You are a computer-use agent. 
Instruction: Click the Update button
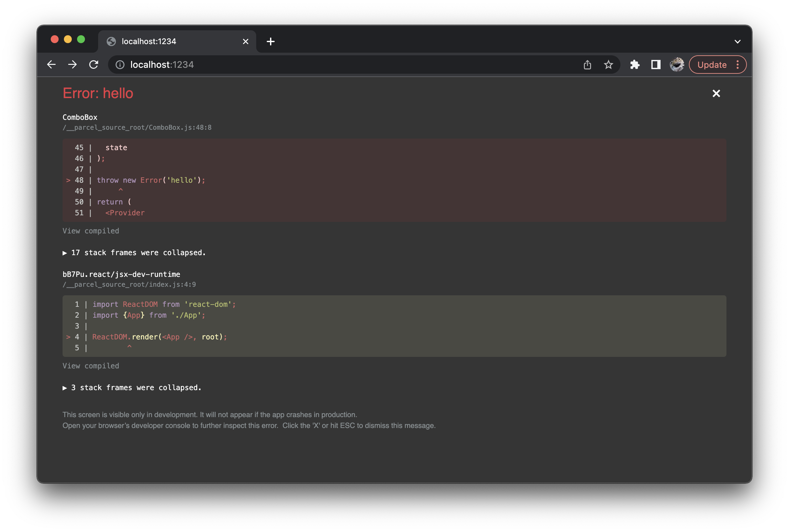tap(712, 65)
